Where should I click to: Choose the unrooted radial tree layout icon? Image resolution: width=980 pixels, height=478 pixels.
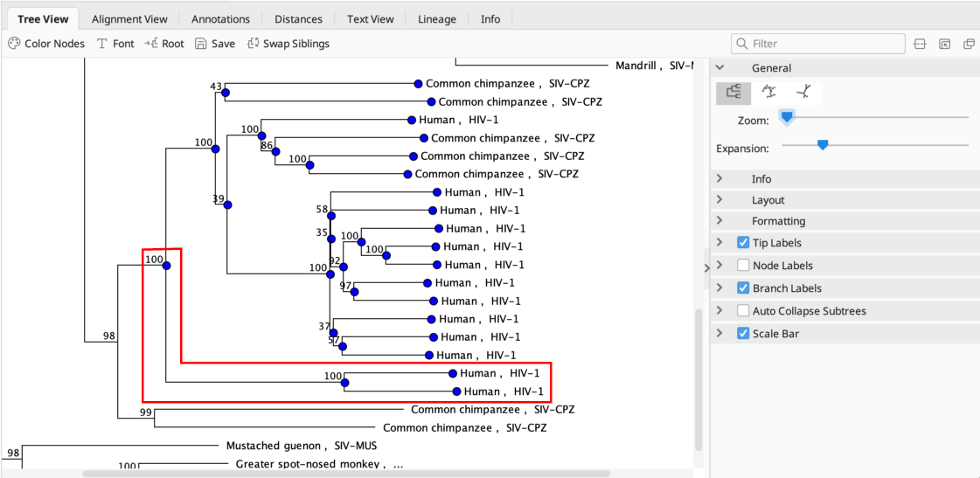(803, 92)
